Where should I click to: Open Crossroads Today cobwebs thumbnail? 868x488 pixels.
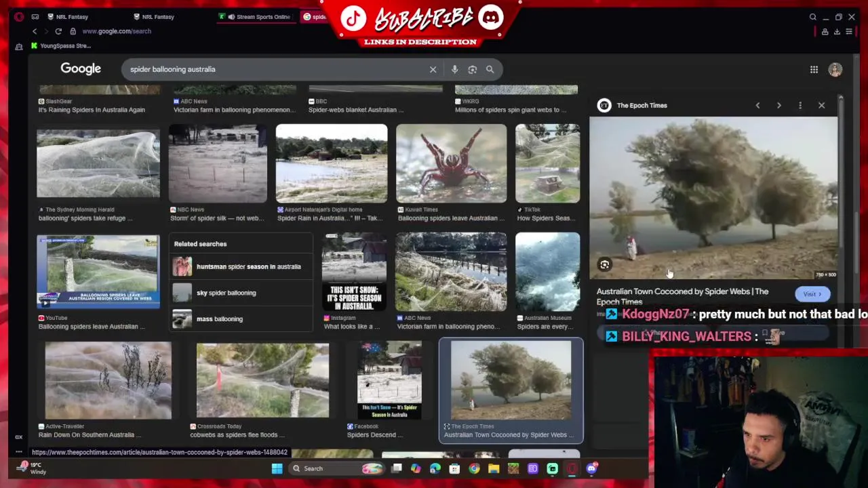[x=262, y=380]
